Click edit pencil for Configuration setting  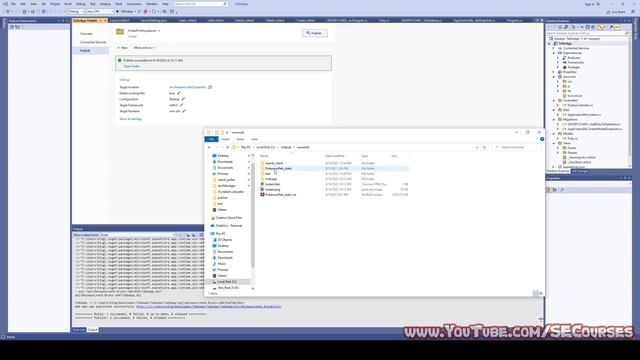(x=183, y=99)
